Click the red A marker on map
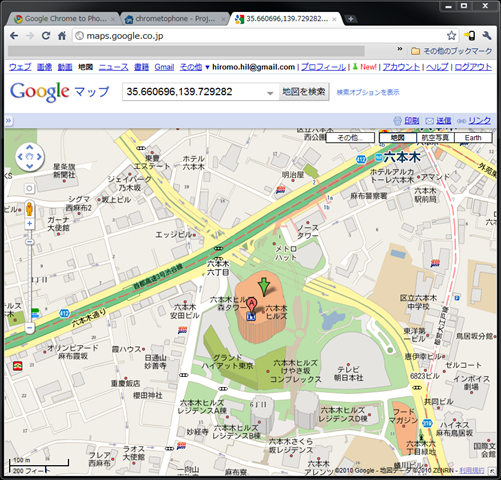This screenshot has height=480, width=501. point(252,306)
